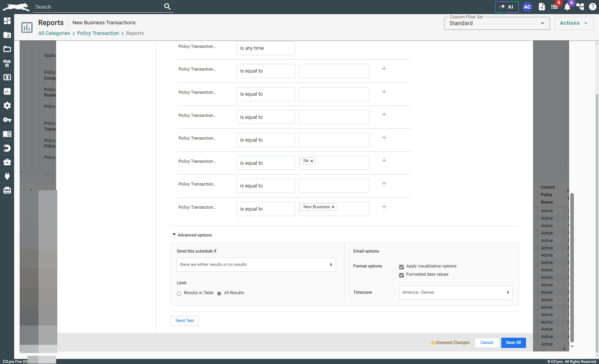Viewport: 599px width, 364px height.
Task: Open the hierarchy tree icon in the top bar
Action: pyautogui.click(x=580, y=7)
